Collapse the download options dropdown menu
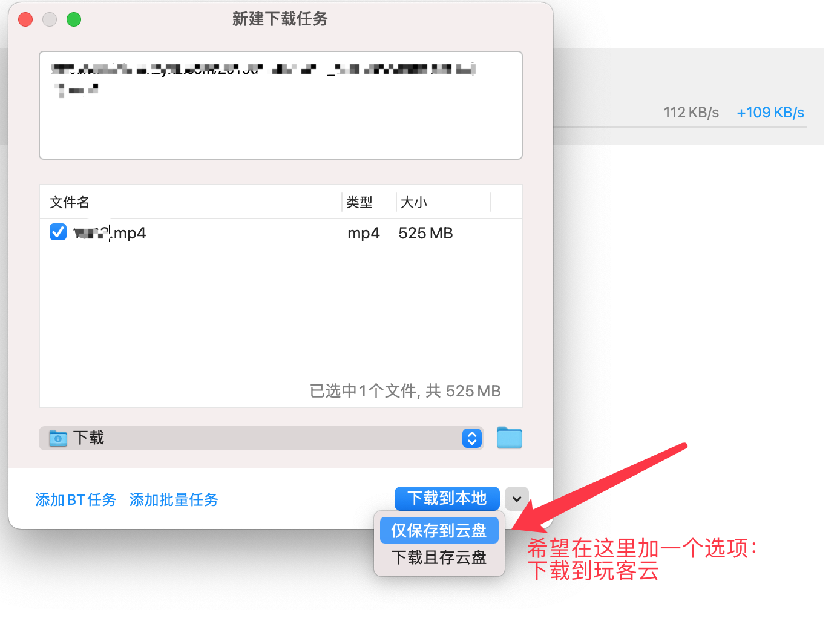The image size is (840, 621). tap(516, 499)
